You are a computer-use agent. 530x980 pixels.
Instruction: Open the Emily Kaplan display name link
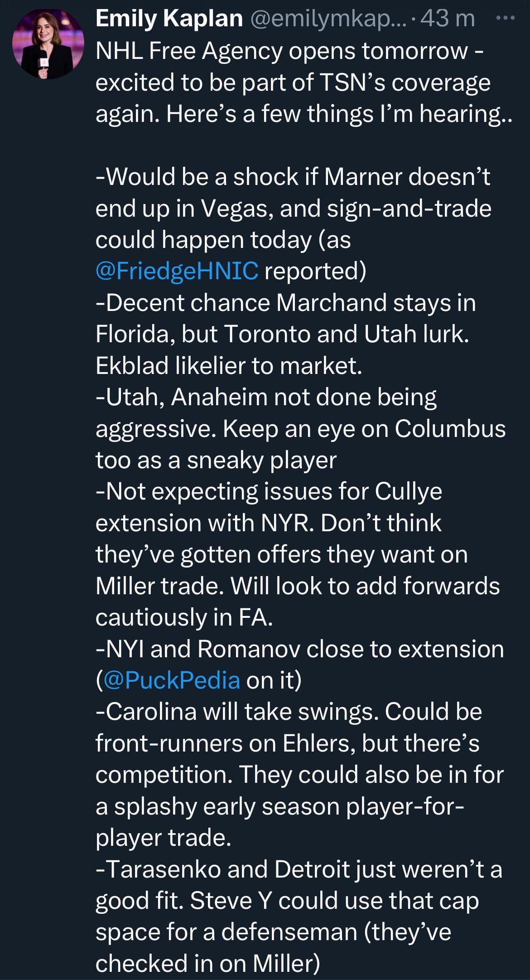pos(169,19)
